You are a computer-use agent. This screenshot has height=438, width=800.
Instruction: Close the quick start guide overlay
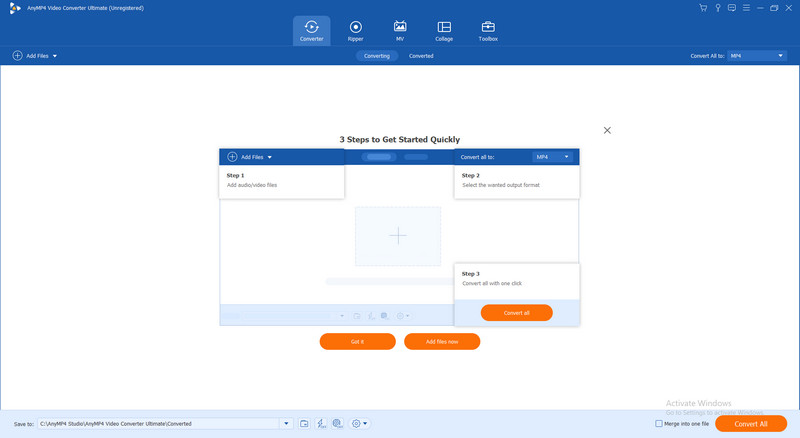click(x=607, y=130)
